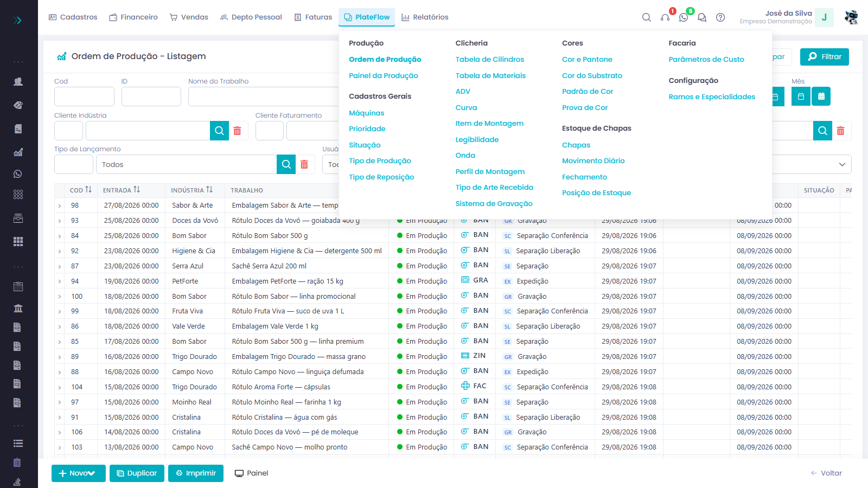The height and width of the screenshot is (488, 868).
Task: Open Tabela de Cilindros in Clicheria
Action: (489, 60)
